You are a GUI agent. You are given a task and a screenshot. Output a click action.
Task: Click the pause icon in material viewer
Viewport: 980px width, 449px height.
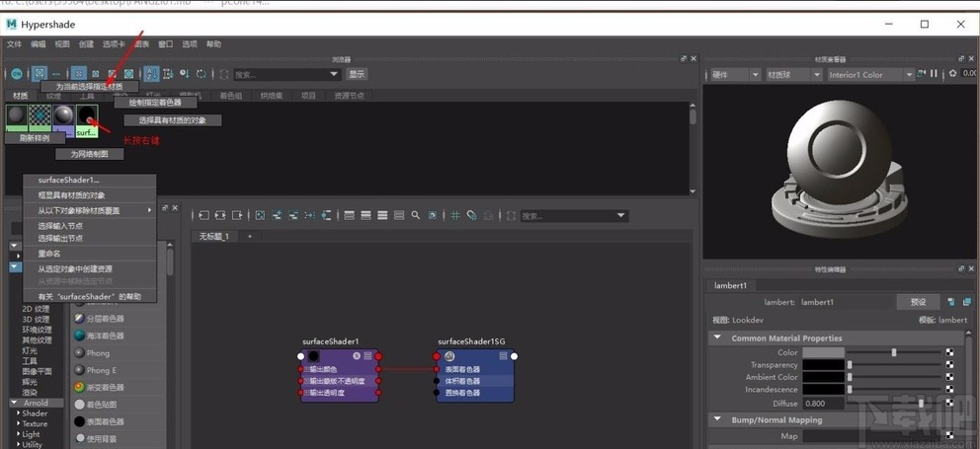934,74
